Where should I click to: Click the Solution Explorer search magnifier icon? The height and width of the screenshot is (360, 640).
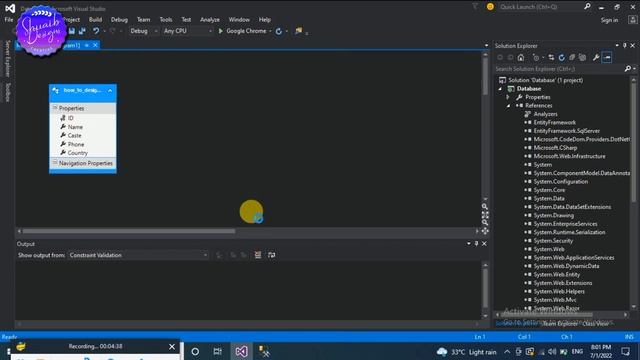pyautogui.click(x=628, y=69)
